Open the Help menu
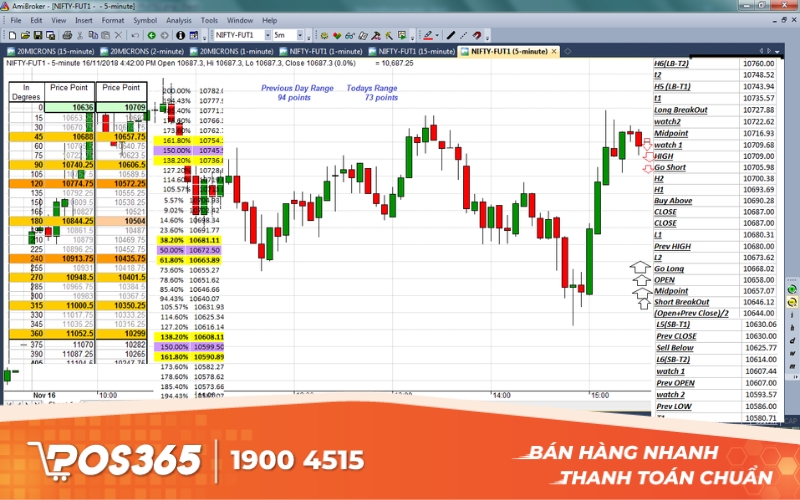Screen dimensions: 800x500 [x=269, y=20]
